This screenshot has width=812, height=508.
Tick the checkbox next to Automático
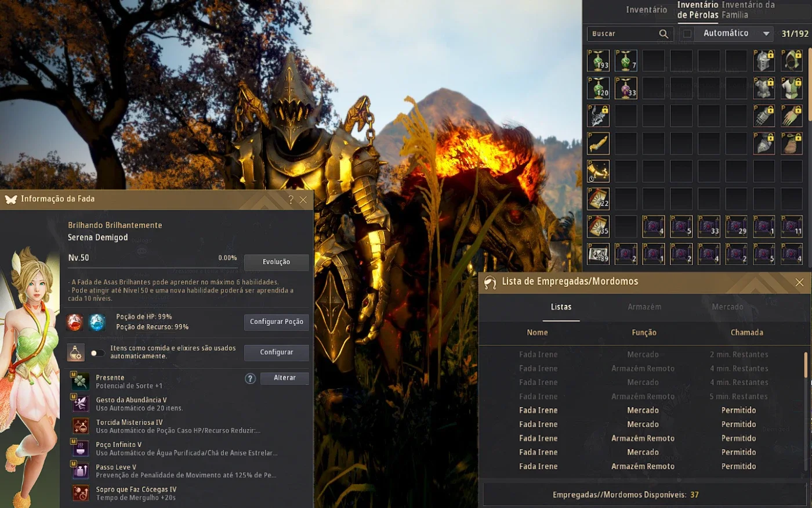coord(687,34)
